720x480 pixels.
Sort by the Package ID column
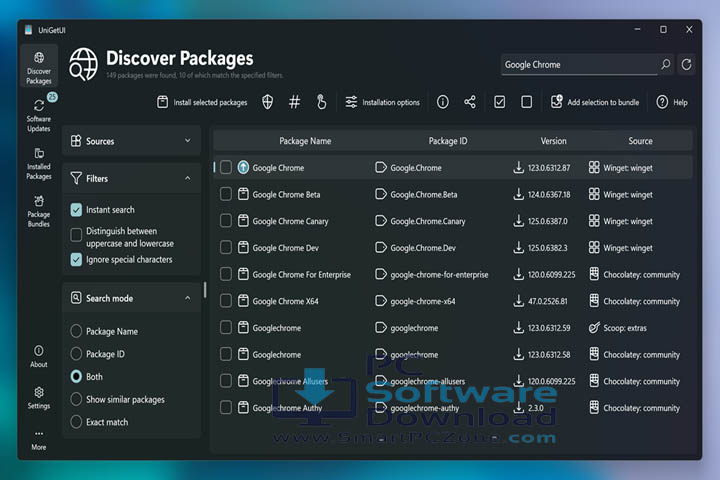point(448,141)
